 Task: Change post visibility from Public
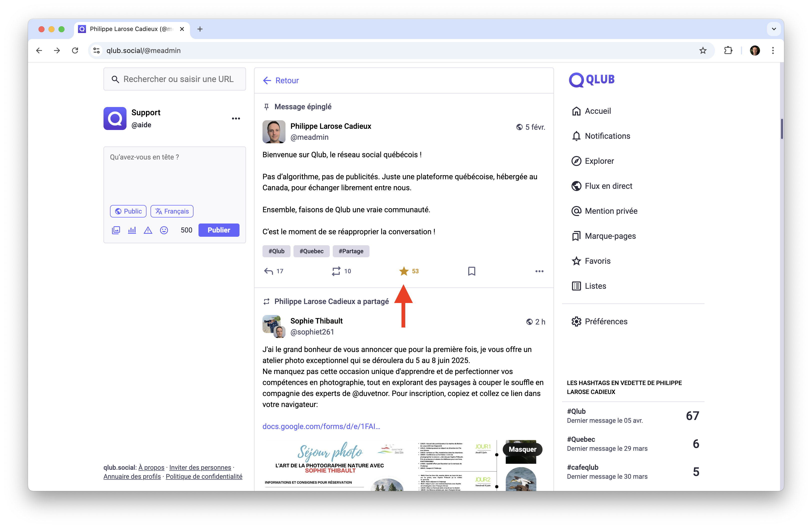[128, 211]
